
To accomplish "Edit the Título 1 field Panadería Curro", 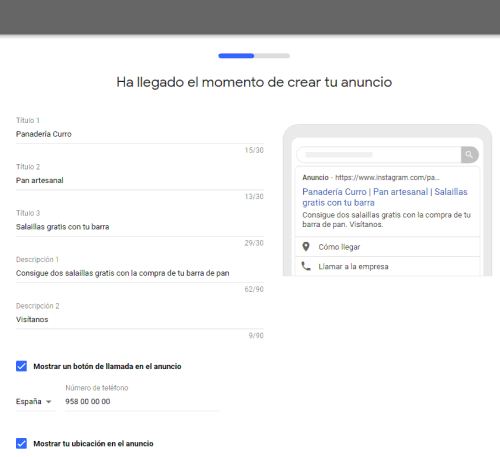I will [140, 134].
